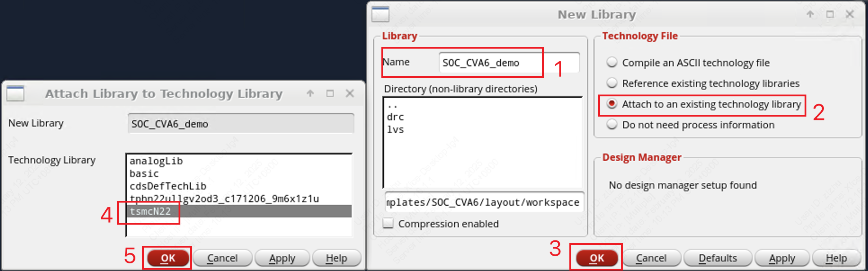Shade the Attach Library window with up arrow
The image size is (868, 271).
310,94
